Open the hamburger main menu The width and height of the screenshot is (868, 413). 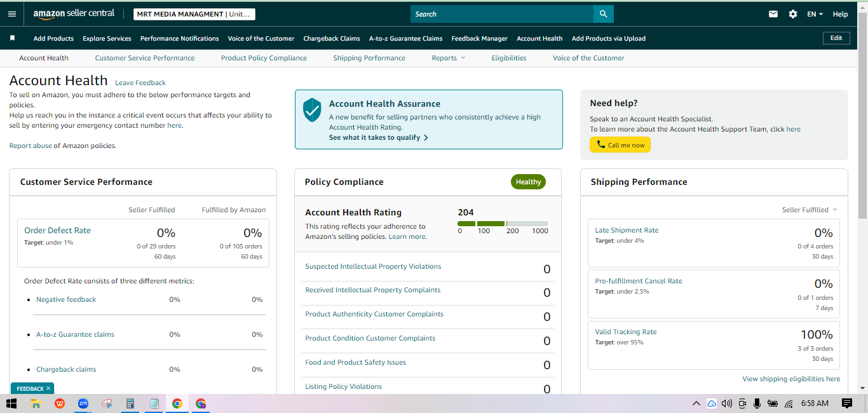(x=12, y=14)
